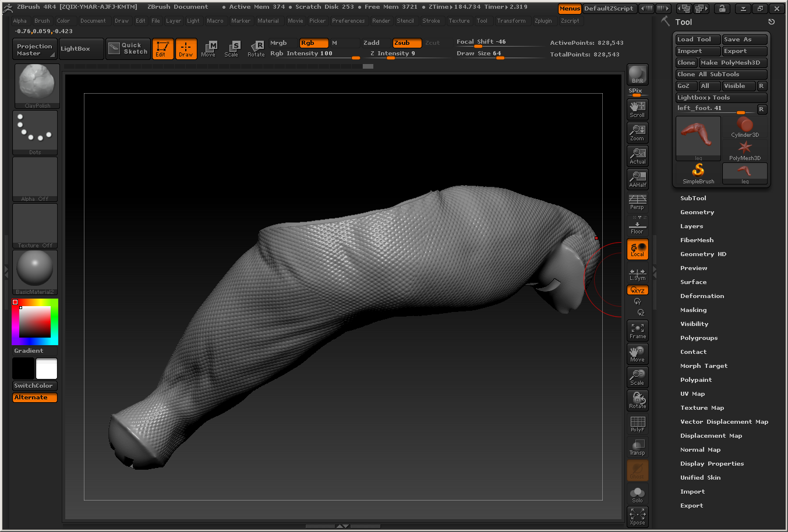
Task: Click the AAHalf zoom icon
Action: click(637, 179)
